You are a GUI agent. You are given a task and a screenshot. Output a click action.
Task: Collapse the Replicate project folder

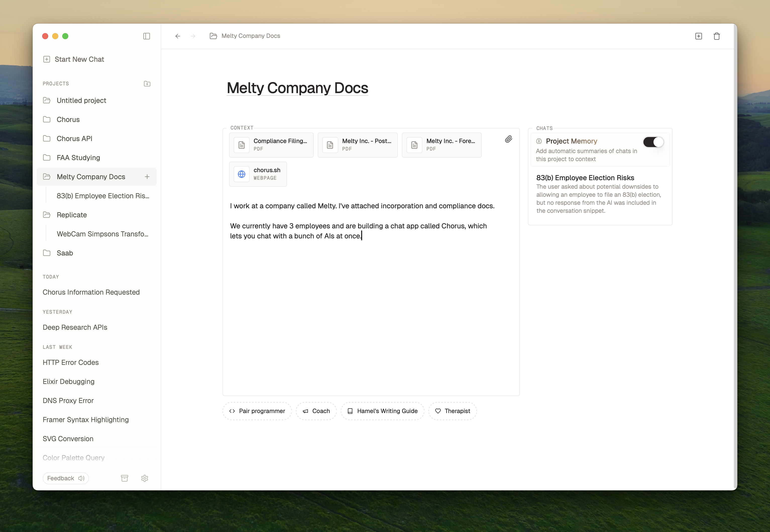(x=47, y=215)
